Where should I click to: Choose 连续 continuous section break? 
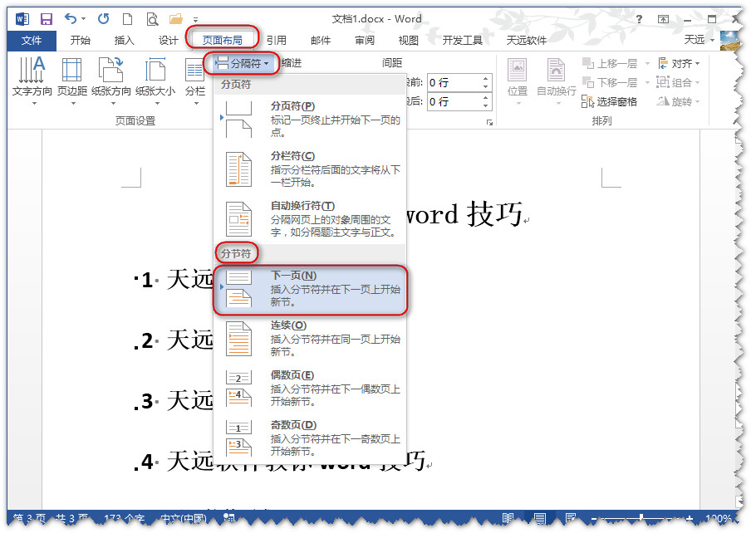(x=311, y=339)
